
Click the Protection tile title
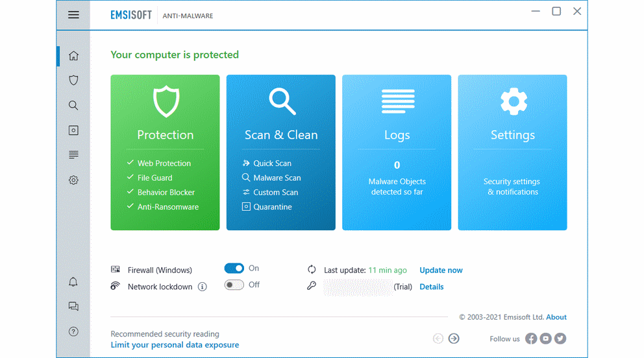pos(166,135)
